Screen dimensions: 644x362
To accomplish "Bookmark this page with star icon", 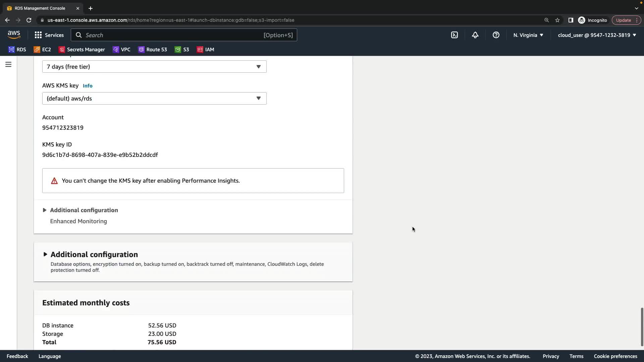I will pos(557,20).
